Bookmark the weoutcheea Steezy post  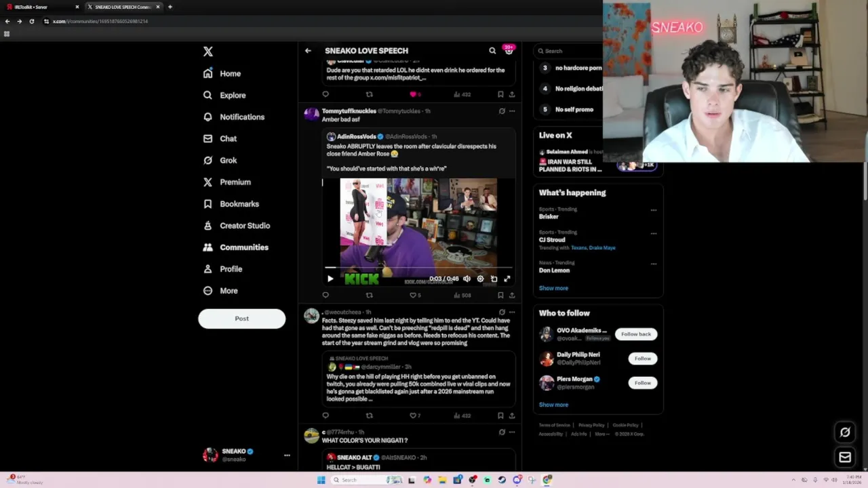pos(500,415)
